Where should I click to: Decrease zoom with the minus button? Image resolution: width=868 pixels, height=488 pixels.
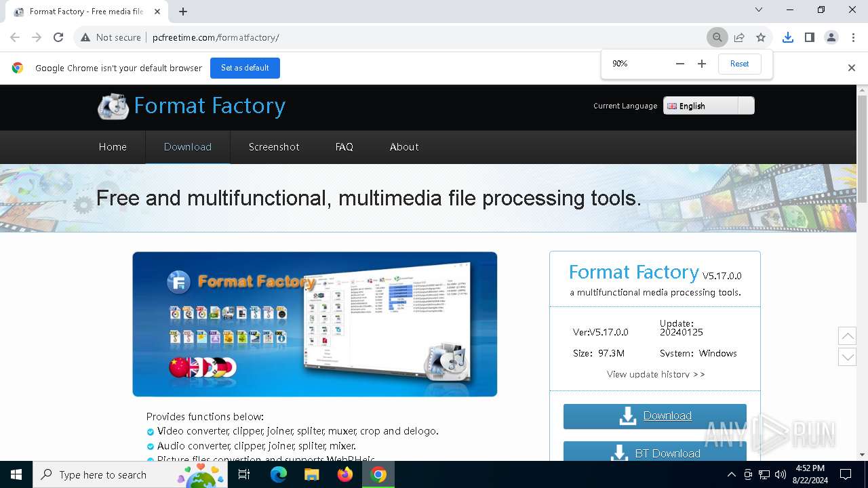pos(680,64)
